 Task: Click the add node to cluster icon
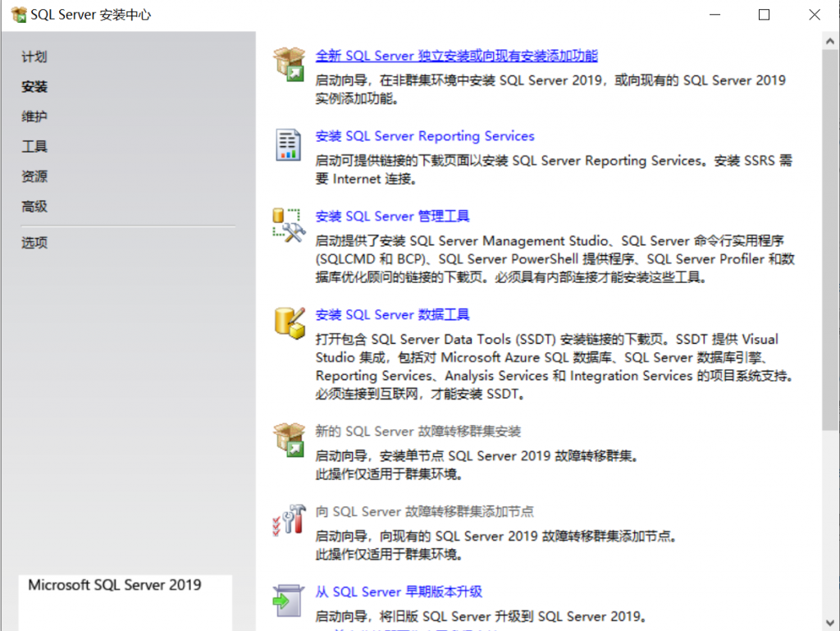(289, 519)
